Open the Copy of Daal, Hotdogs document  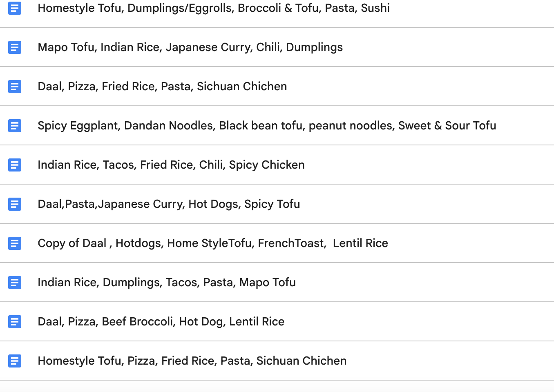click(212, 243)
